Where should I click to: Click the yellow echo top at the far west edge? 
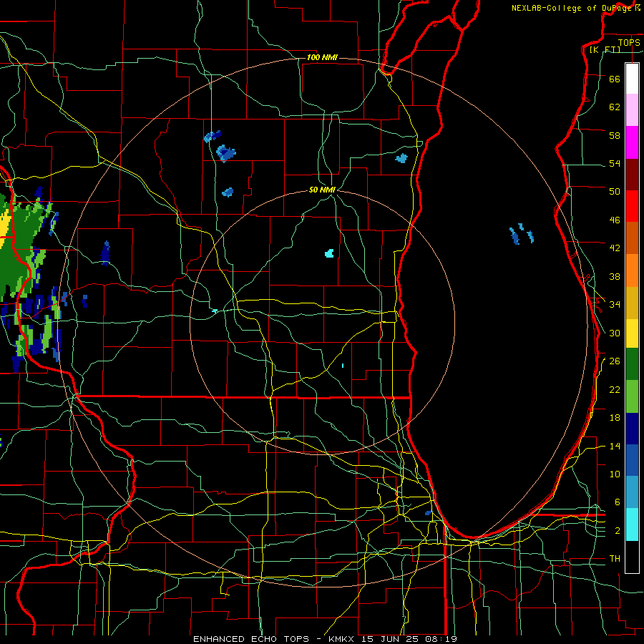click(4, 227)
